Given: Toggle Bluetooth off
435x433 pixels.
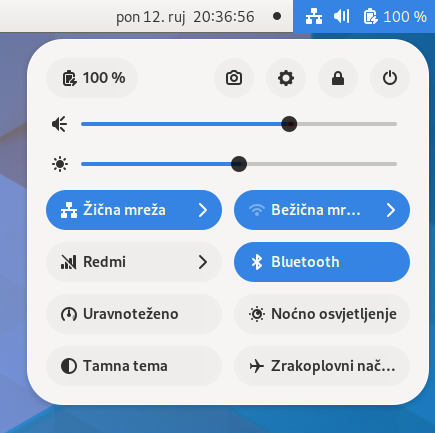Looking at the screenshot, I should (322, 262).
